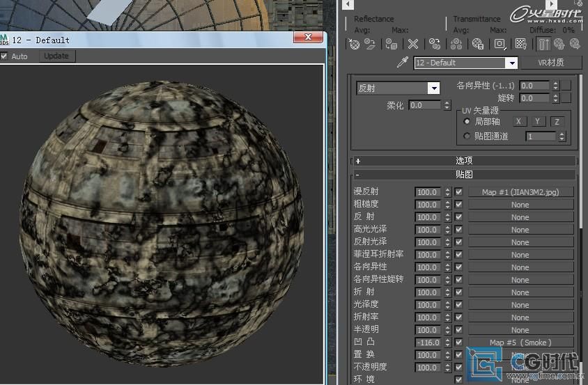The width and height of the screenshot is (588, 385).
Task: Click the Go to Parent icon
Action: [x=559, y=44]
